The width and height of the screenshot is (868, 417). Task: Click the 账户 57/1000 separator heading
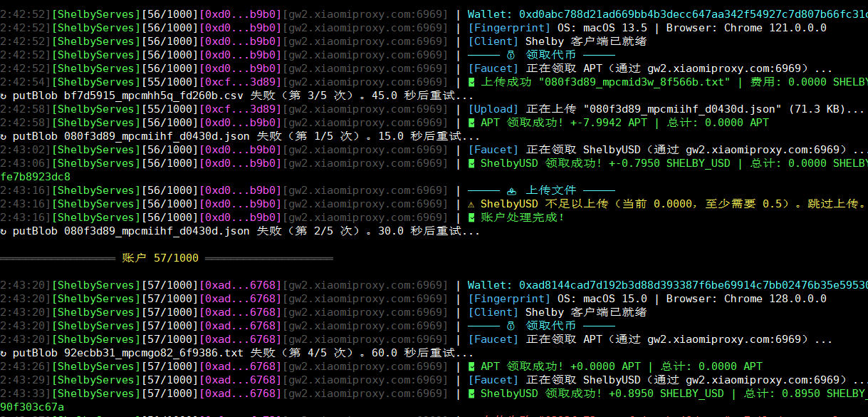[x=160, y=258]
